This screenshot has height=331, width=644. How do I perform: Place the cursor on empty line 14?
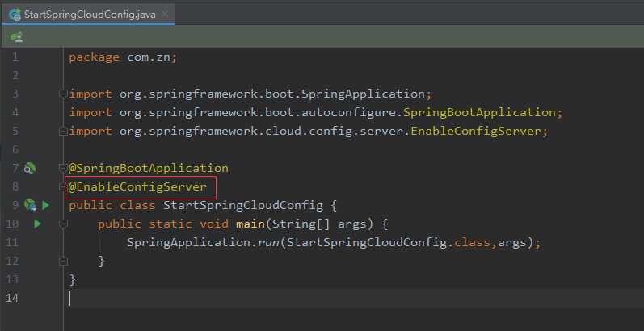point(242,298)
